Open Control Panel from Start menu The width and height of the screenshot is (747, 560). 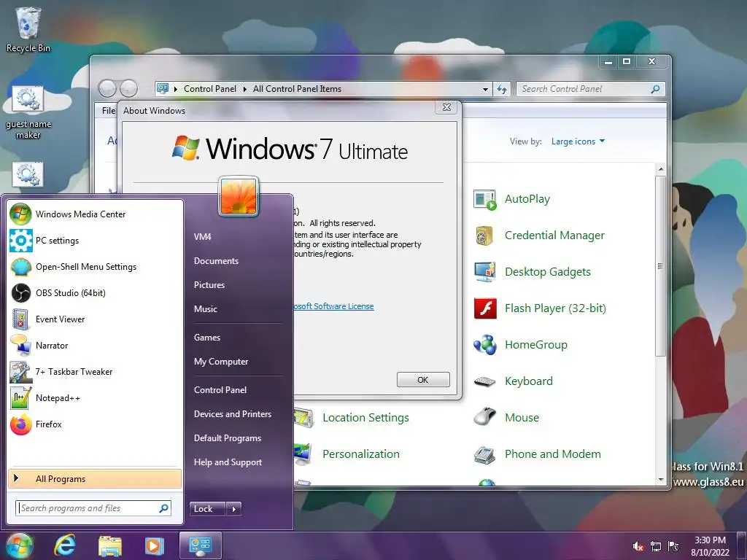click(x=220, y=390)
